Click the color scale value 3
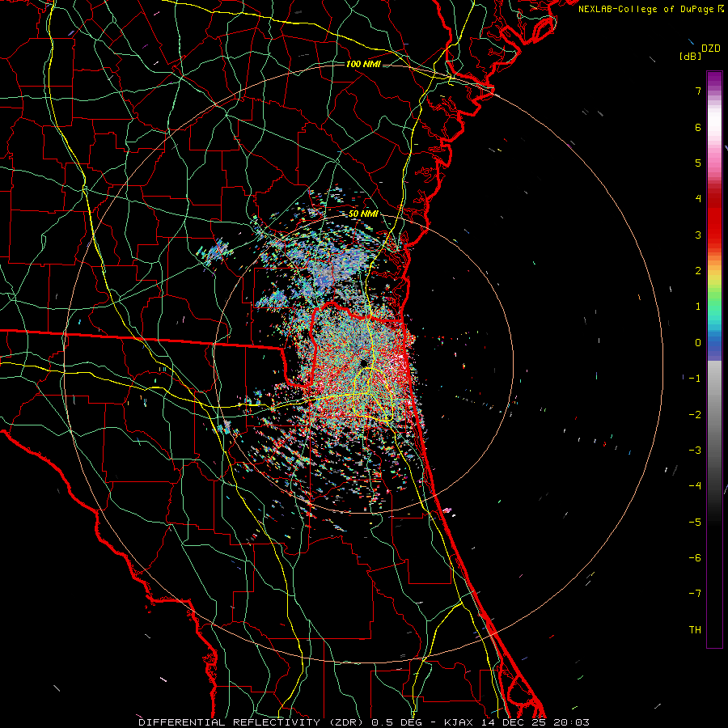The height and width of the screenshot is (728, 728). [x=698, y=235]
